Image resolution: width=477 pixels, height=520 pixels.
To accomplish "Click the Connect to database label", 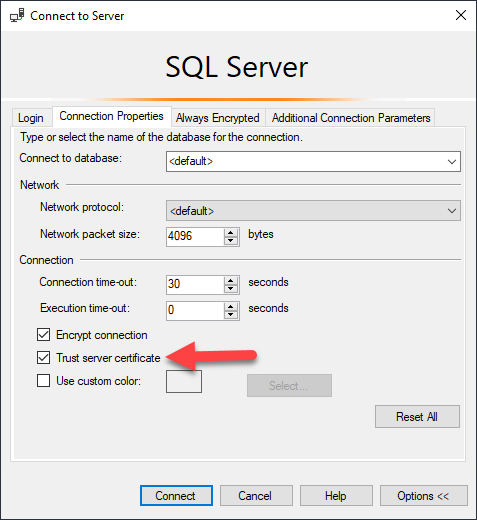I will tap(71, 158).
